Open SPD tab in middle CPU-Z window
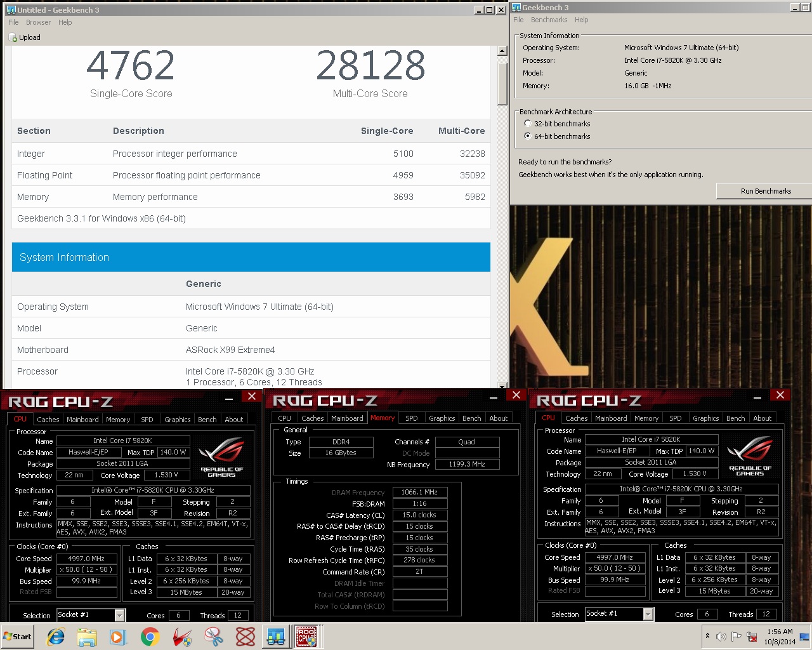Image resolution: width=812 pixels, height=650 pixels. pyautogui.click(x=412, y=418)
